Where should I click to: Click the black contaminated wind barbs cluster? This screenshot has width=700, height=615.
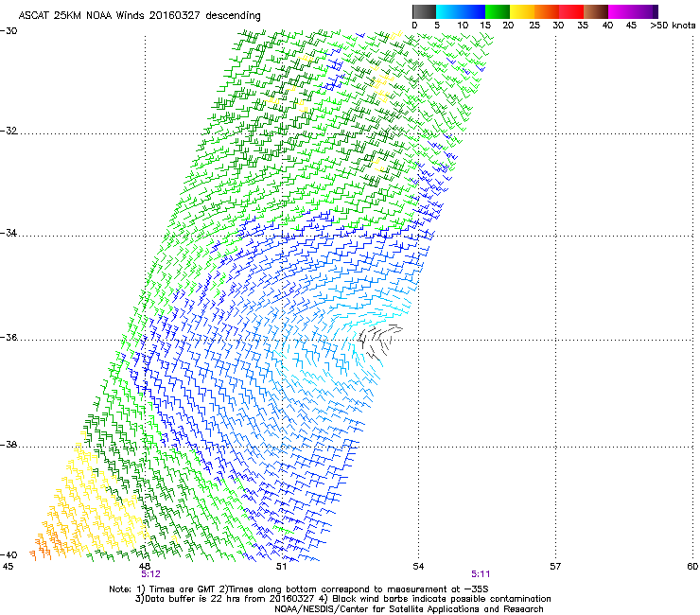pyautogui.click(x=379, y=342)
